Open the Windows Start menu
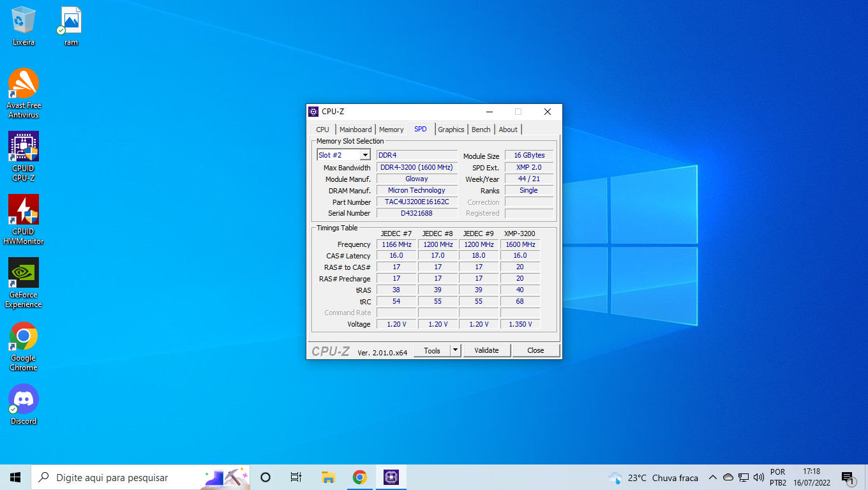Screen dimensions: 868x490 [15, 477]
